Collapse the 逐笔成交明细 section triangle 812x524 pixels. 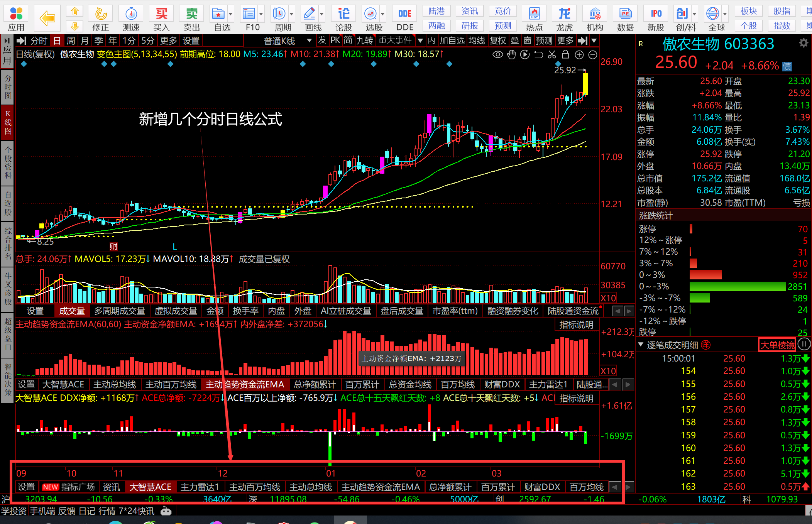641,344
